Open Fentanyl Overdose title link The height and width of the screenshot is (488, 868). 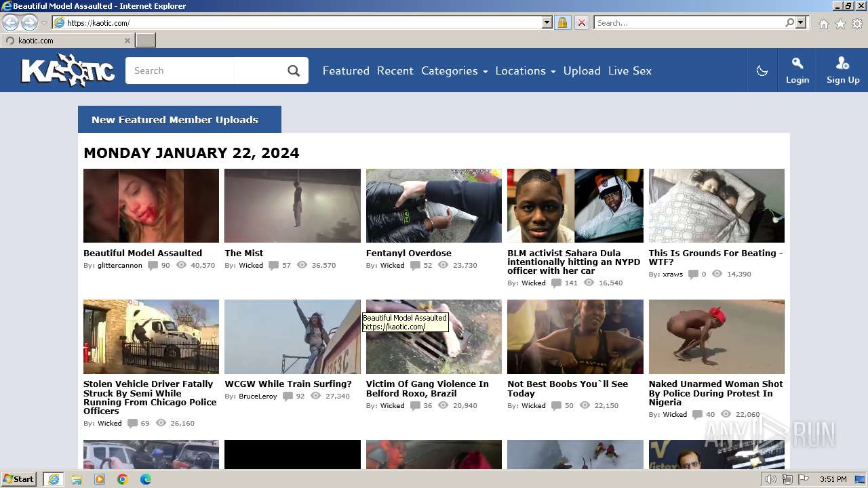pos(409,253)
